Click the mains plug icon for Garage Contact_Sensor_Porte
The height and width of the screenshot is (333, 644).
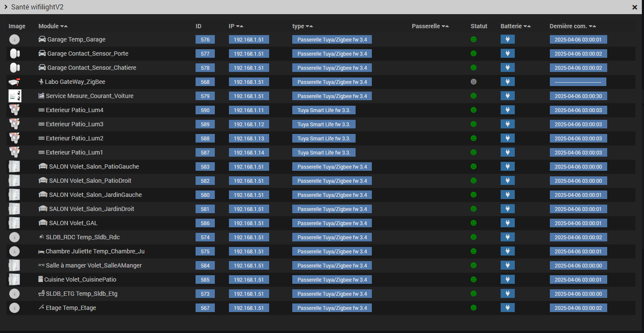pos(507,54)
